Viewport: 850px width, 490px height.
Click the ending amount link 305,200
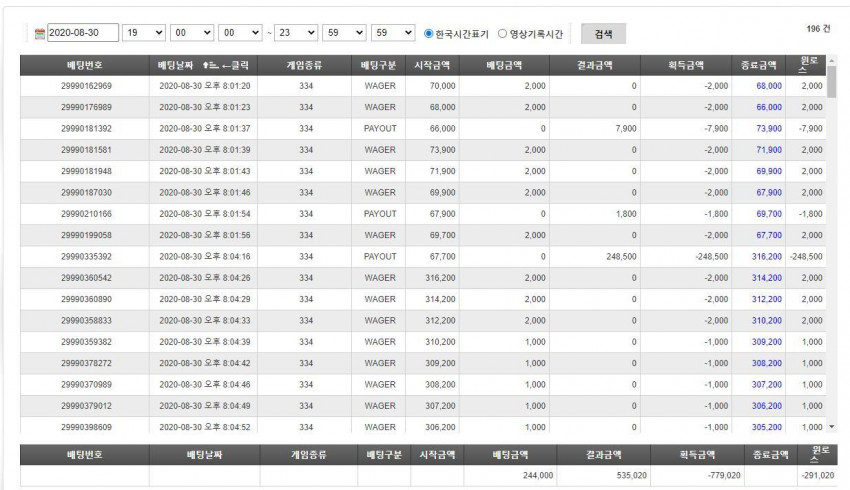point(767,427)
